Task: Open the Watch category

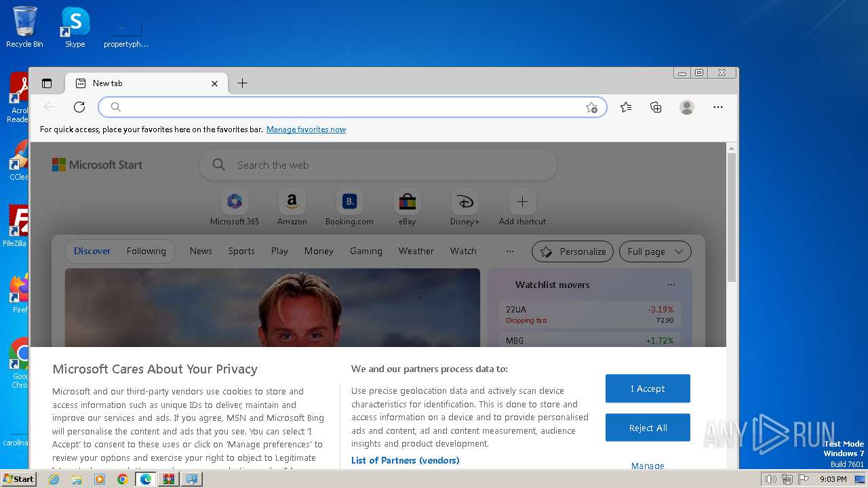Action: pos(463,251)
